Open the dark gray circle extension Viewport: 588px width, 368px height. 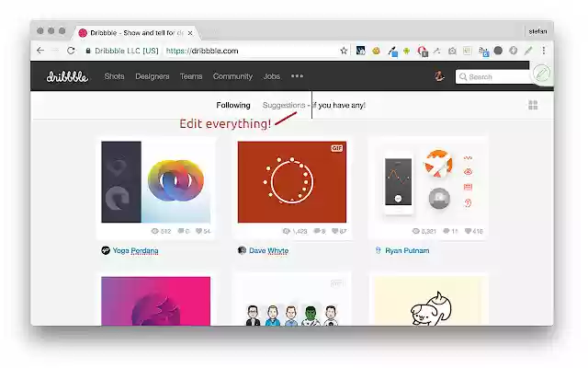tap(498, 51)
